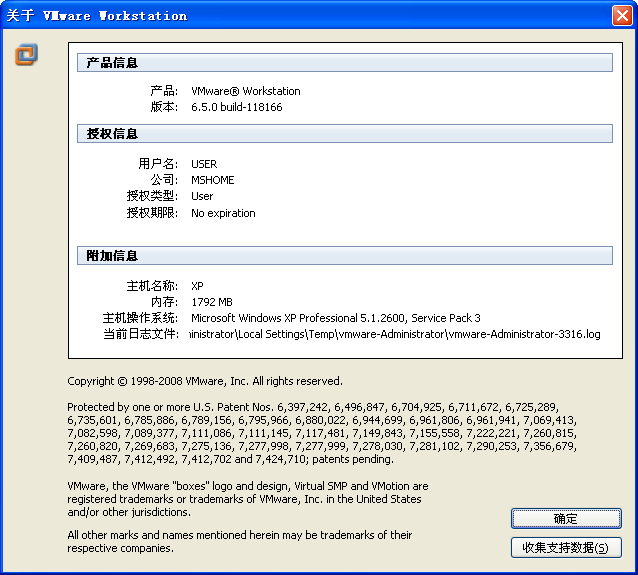Image resolution: width=638 pixels, height=575 pixels.
Task: Click the No expiration value
Action: pos(223,213)
